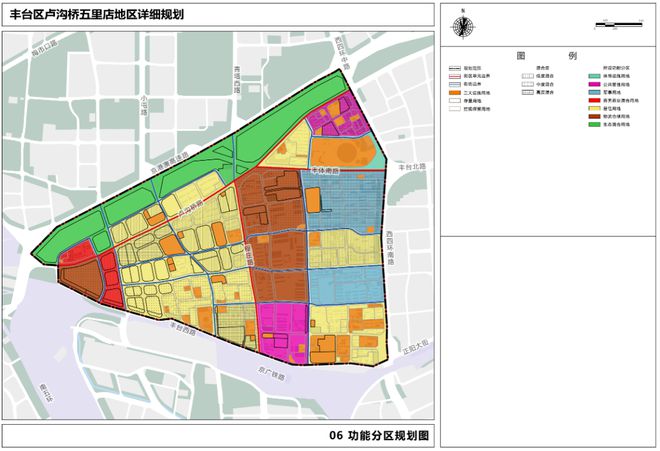Click the blue double-line boundary legend symbol
The width and height of the screenshot is (660, 451).
click(455, 84)
